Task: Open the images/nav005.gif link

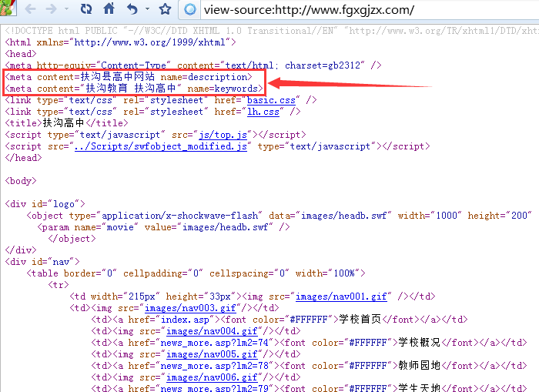Action: coord(212,354)
